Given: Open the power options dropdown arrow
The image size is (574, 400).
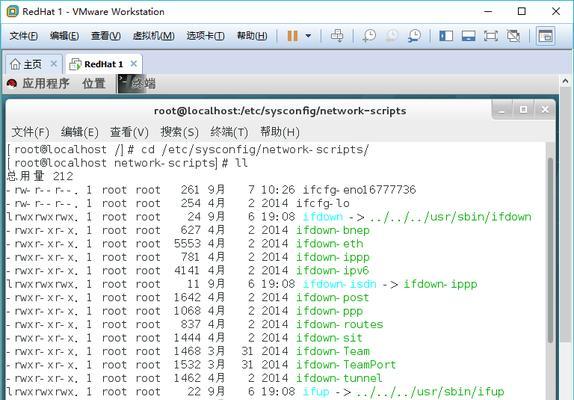Looking at the screenshot, I should (308, 36).
